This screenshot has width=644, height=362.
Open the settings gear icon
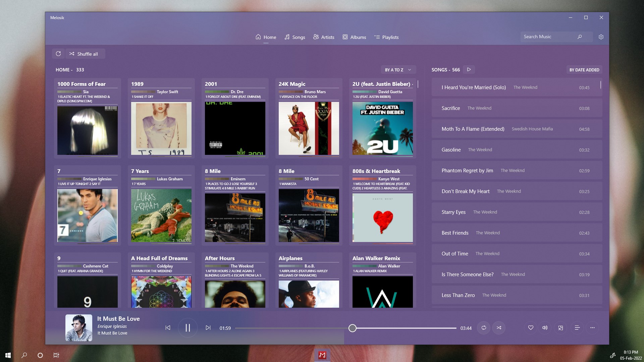(601, 37)
